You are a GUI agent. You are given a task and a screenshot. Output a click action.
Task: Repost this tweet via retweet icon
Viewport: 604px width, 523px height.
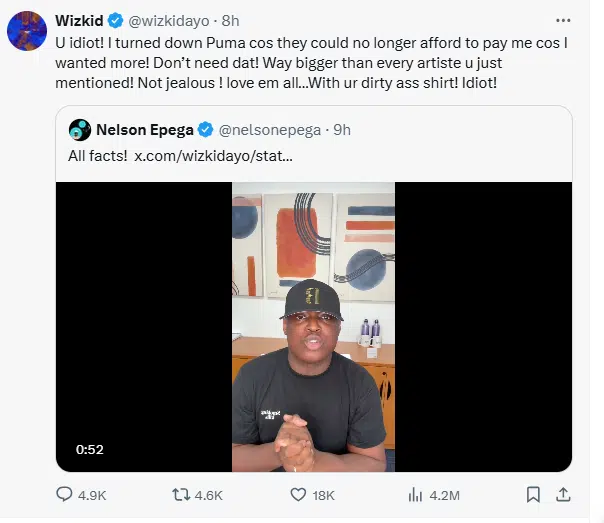click(182, 494)
